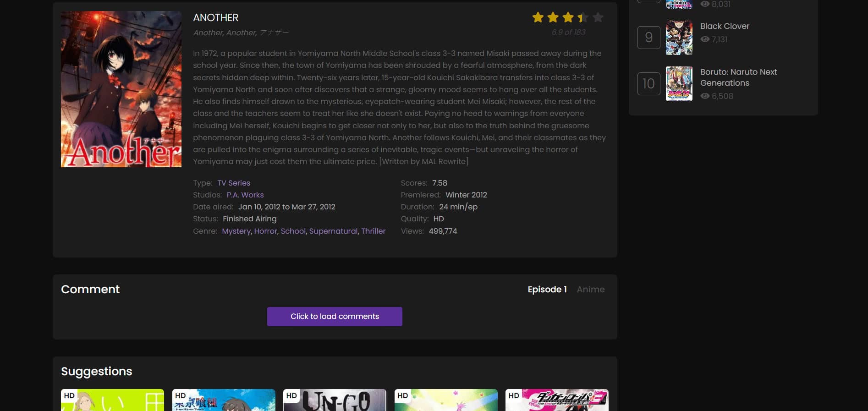Open the TV Series type link
Image resolution: width=868 pixels, height=411 pixels.
[x=234, y=183]
